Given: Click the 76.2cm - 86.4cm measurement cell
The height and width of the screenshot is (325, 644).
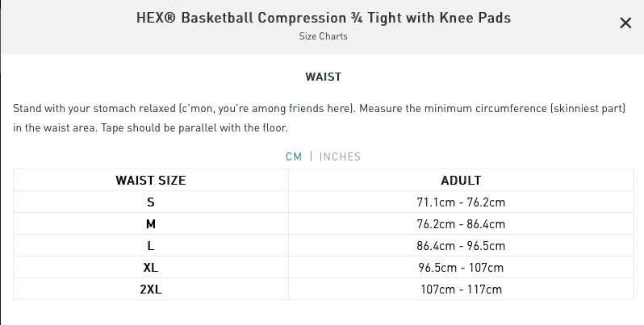Looking at the screenshot, I should (461, 223).
